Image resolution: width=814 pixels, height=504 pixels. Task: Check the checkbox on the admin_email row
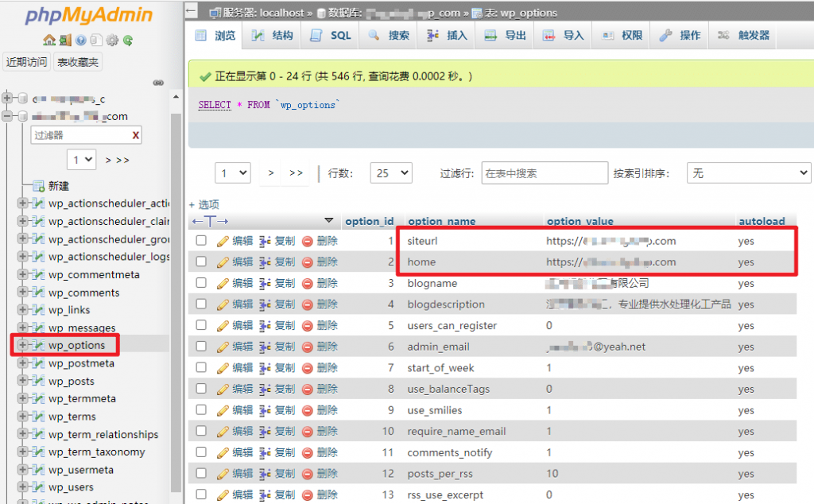(x=202, y=346)
